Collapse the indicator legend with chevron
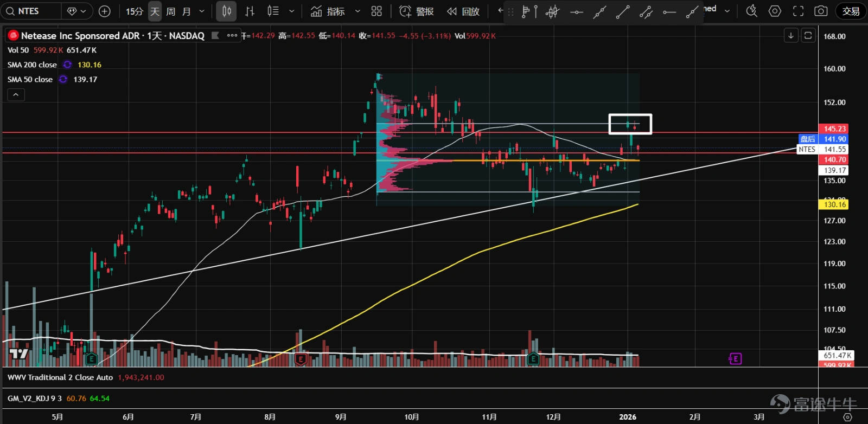 tap(16, 95)
